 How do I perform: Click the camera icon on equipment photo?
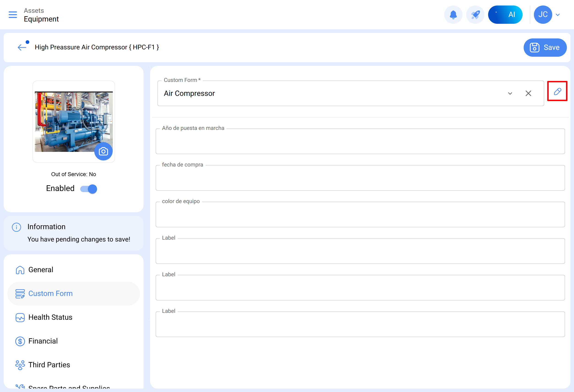pyautogui.click(x=103, y=151)
